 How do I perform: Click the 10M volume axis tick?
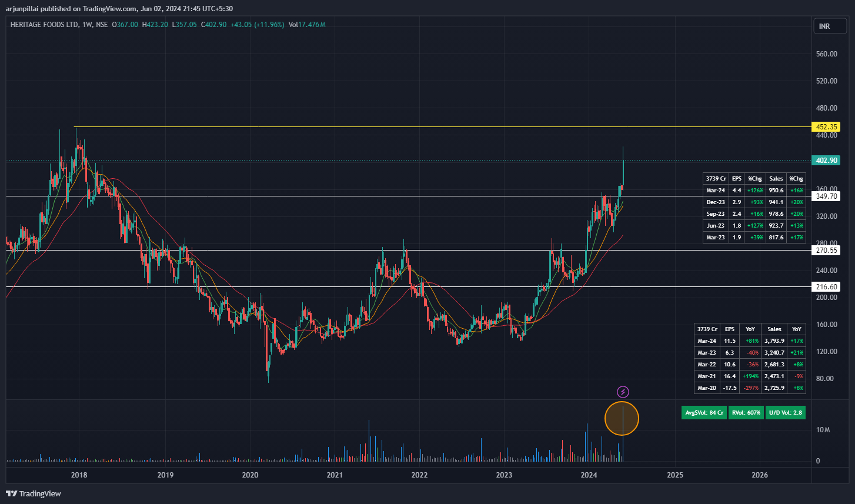(x=823, y=430)
